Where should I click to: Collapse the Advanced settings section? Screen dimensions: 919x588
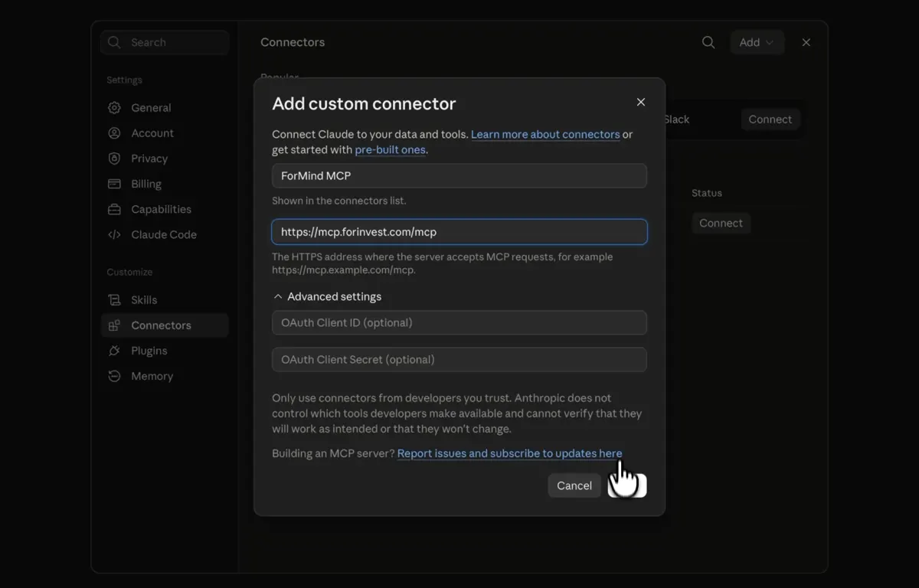pos(327,296)
